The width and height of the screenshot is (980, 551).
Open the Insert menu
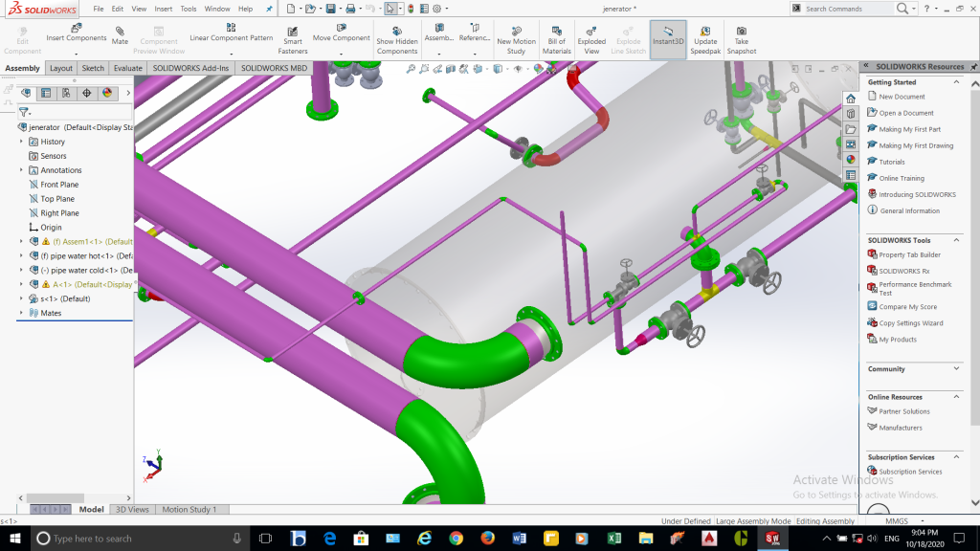[x=164, y=9]
